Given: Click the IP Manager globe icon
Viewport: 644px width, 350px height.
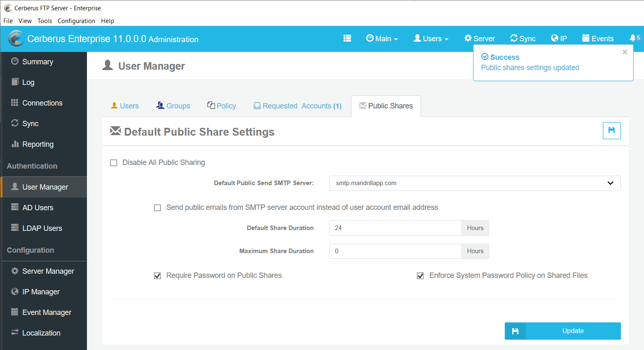Looking at the screenshot, I should pos(15,291).
